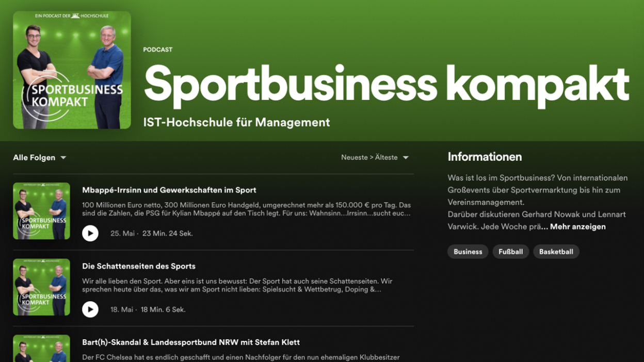Open the Alle Folgen filter dropdown

(x=40, y=158)
